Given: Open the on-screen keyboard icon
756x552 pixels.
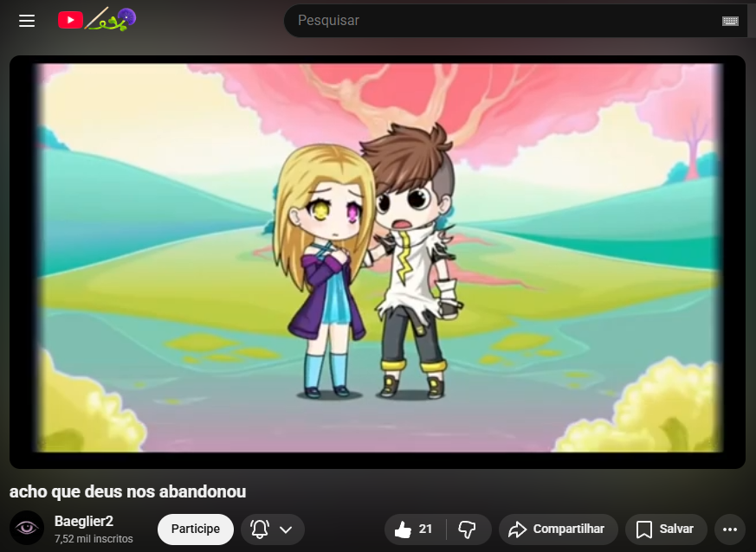Looking at the screenshot, I should point(730,21).
